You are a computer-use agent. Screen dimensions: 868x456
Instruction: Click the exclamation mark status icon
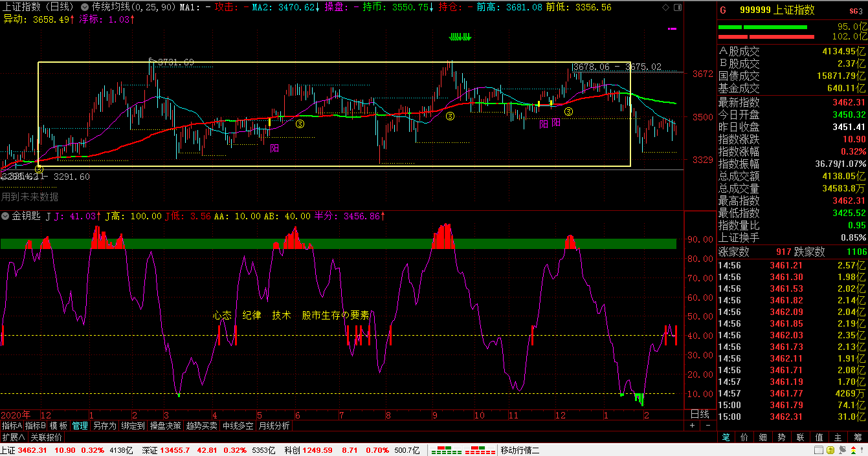click(862, 450)
